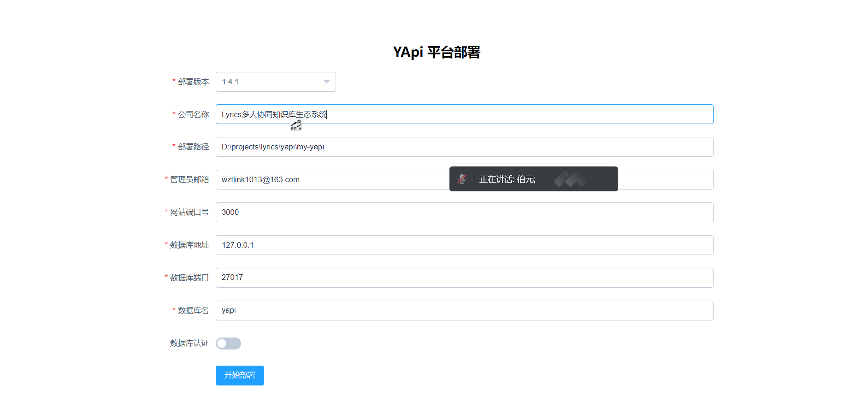Click the 网站端口号 label text
The image size is (868, 397).
(189, 212)
